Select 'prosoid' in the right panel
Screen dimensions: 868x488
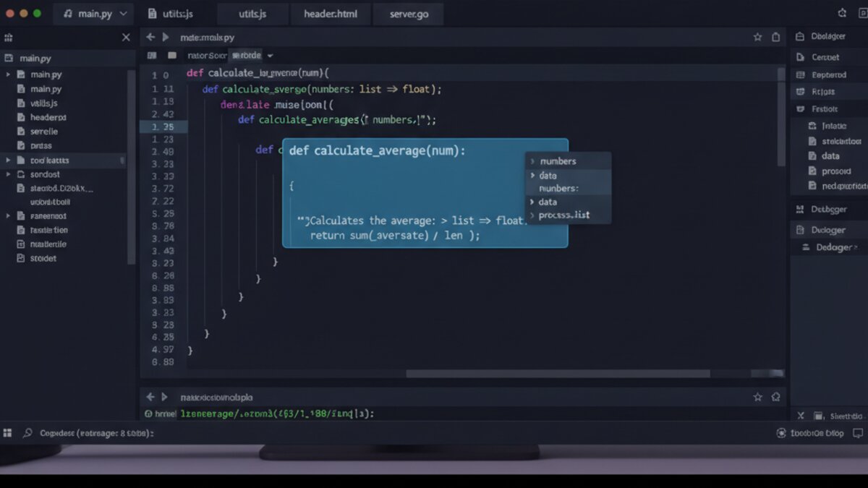[x=836, y=171]
